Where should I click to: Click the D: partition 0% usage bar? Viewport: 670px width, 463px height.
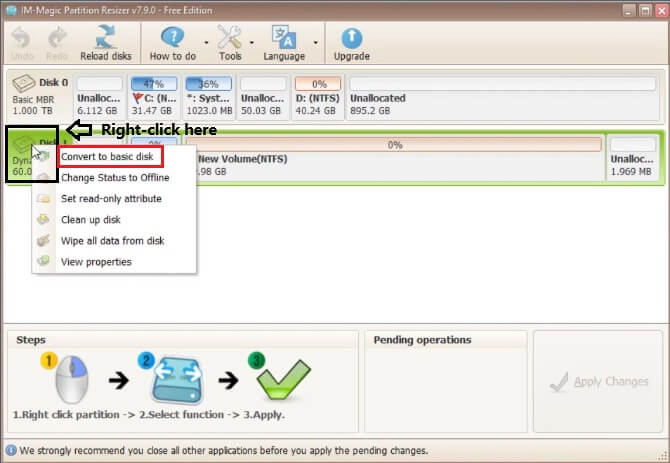click(318, 83)
